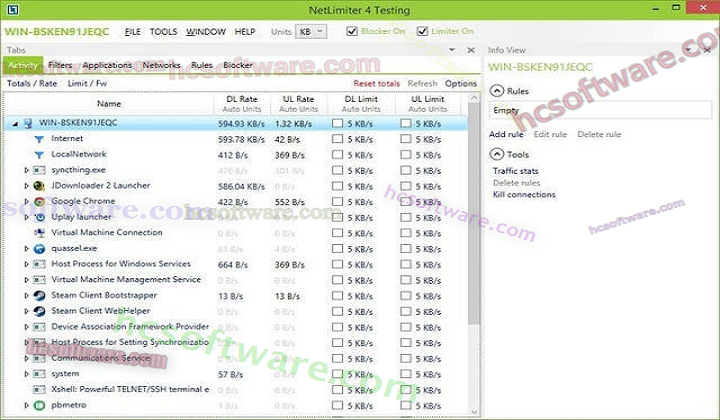
Task: Click the Xshell terminal icon
Action: (x=39, y=390)
